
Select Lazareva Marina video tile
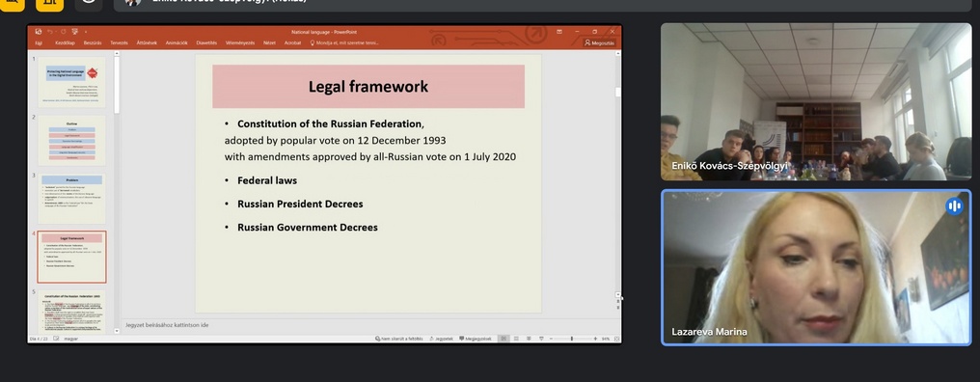[x=816, y=267]
